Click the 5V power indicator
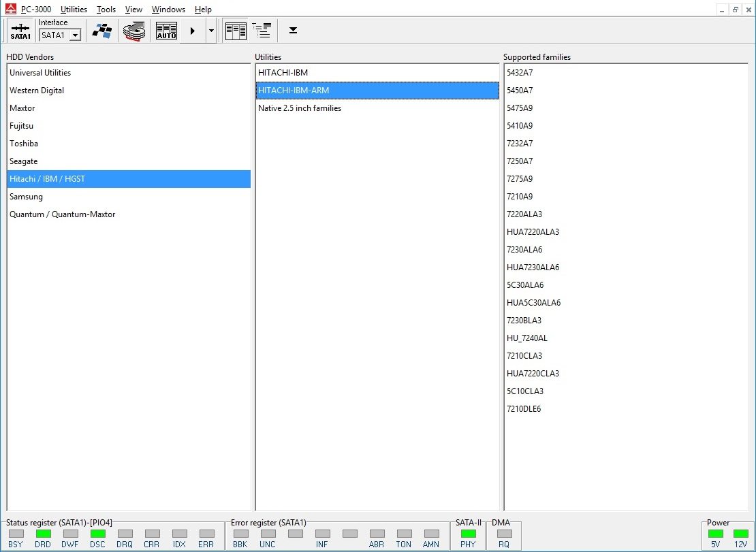The height and width of the screenshot is (552, 756). point(716,534)
